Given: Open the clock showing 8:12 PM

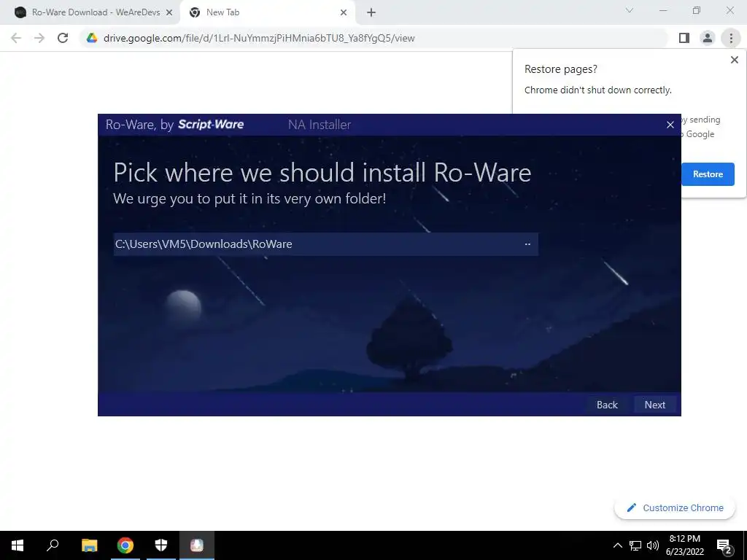Looking at the screenshot, I should pos(684,545).
